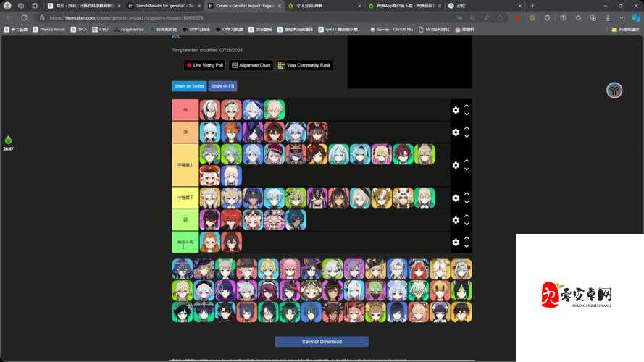Open the Physics Result bookmark
This screenshot has height=362, width=644.
pos(49,30)
